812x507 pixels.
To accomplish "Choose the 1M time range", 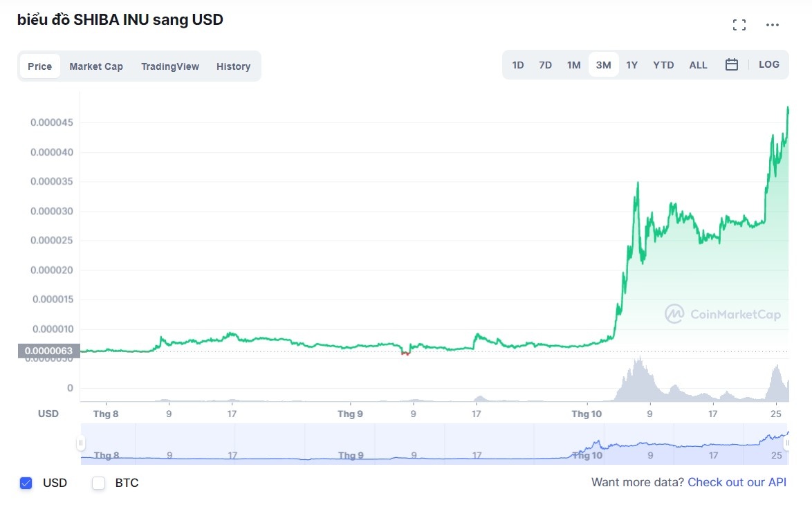I will click(573, 65).
